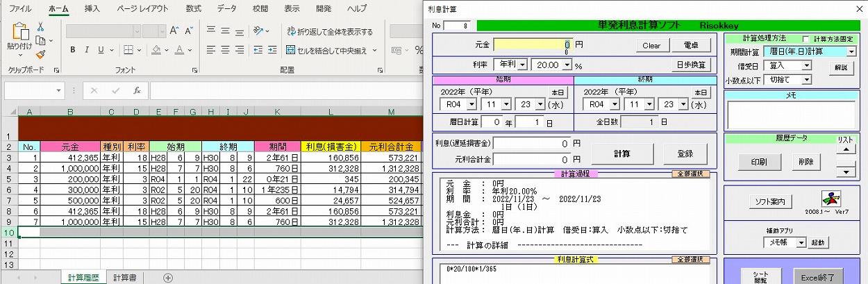Switch to the 挿入 ribbon tab

92,8
